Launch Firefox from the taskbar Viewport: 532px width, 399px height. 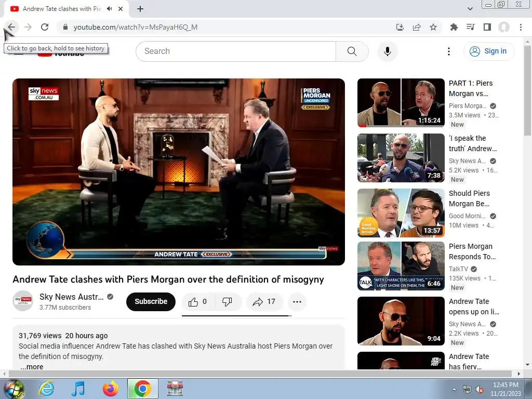110,389
